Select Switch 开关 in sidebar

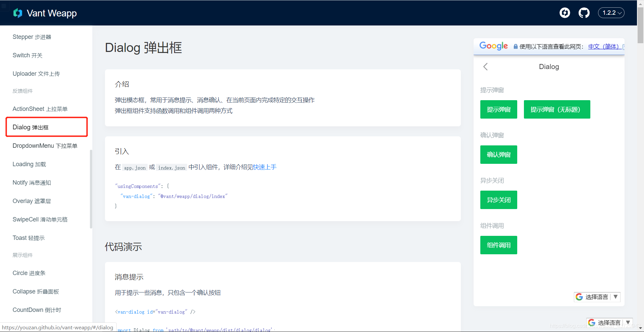28,55
